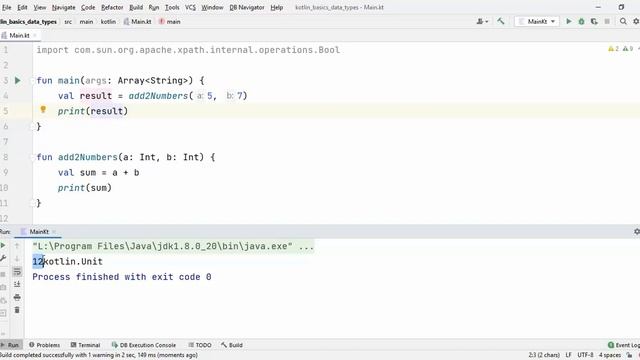This screenshot has height=360, width=640.
Task: Click the stop process square in top toolbar
Action: [x=607, y=21]
